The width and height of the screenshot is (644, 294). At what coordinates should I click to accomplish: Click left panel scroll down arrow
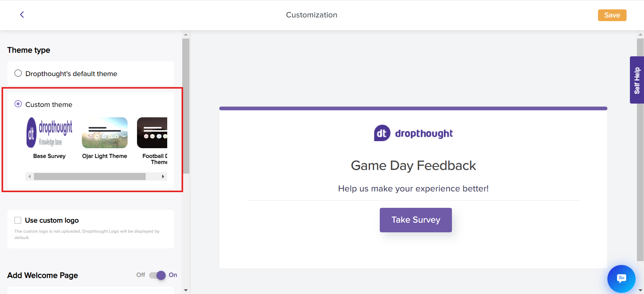pyautogui.click(x=186, y=290)
